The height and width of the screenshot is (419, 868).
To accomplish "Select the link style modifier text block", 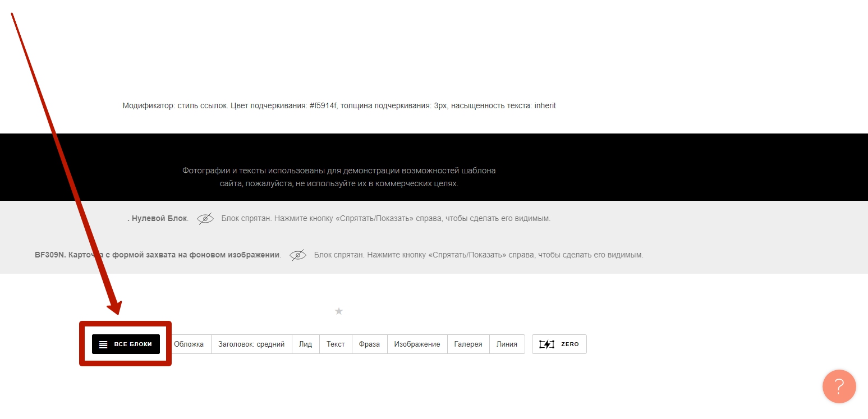I will tap(339, 105).
